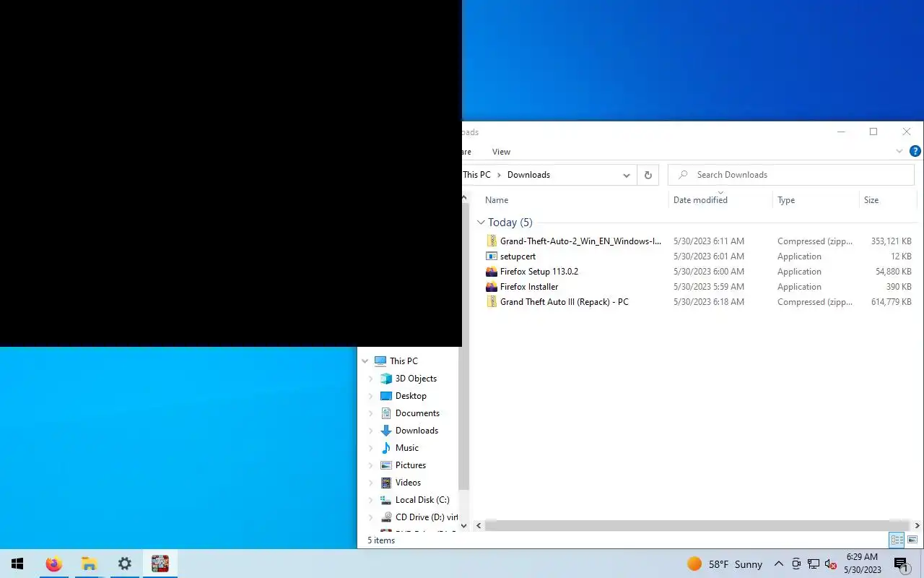Open the network status tray icon

(x=814, y=564)
